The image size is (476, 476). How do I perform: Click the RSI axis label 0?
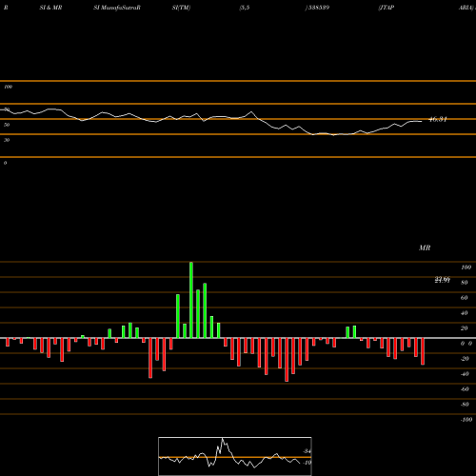(5, 163)
